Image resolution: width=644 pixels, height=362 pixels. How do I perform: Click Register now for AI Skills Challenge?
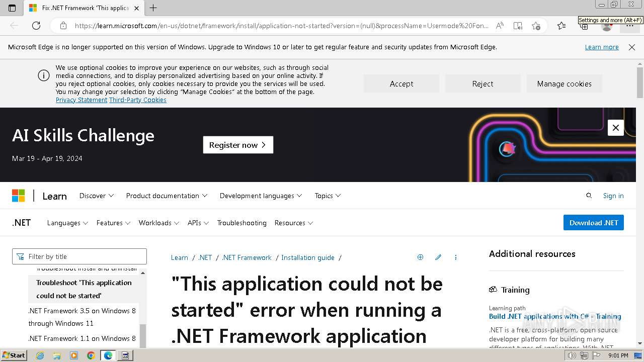click(238, 145)
